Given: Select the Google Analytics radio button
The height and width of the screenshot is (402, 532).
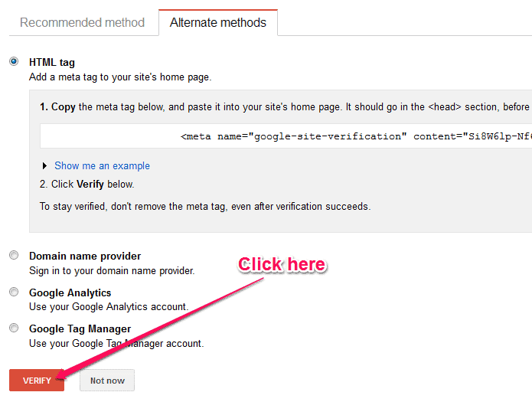Looking at the screenshot, I should pyautogui.click(x=14, y=292).
